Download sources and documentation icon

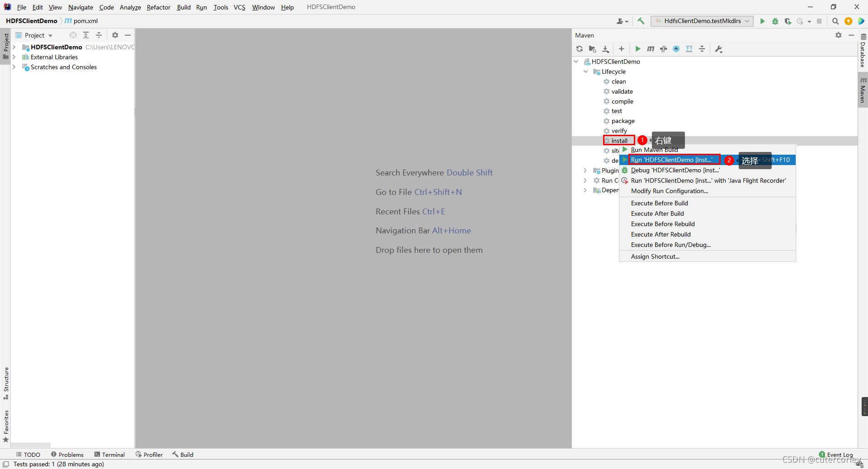[606, 49]
